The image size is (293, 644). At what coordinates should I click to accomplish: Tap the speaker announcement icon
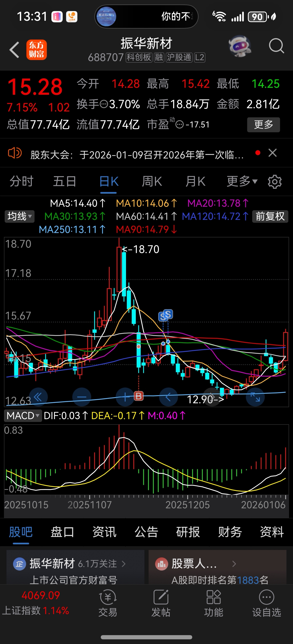15,153
